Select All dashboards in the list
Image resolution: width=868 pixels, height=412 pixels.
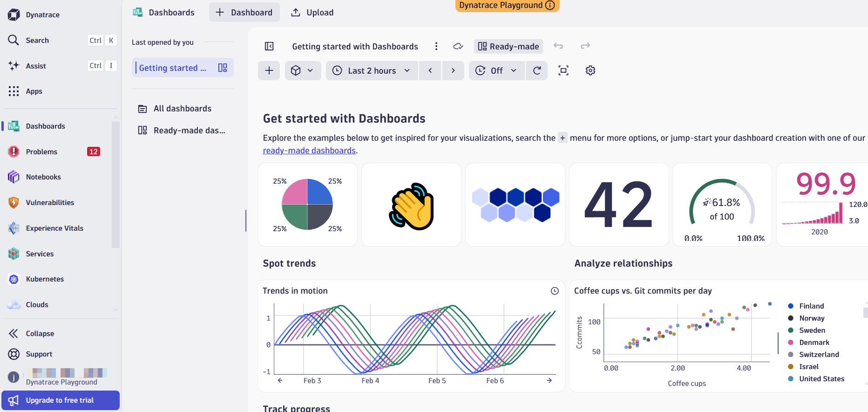(x=183, y=109)
